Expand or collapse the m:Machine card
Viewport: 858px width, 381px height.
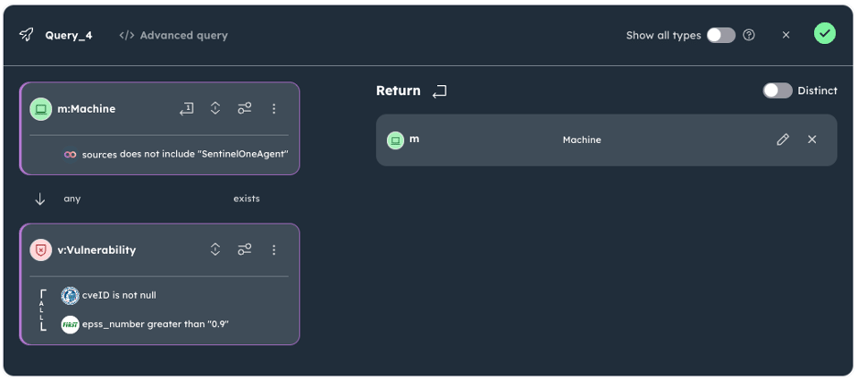point(216,108)
